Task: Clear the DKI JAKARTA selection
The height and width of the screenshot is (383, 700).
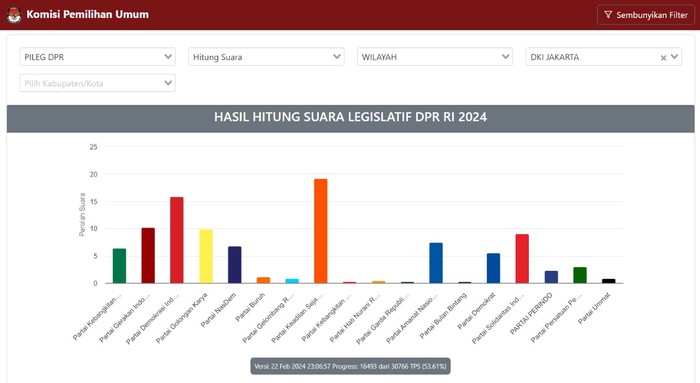Action: click(x=663, y=58)
